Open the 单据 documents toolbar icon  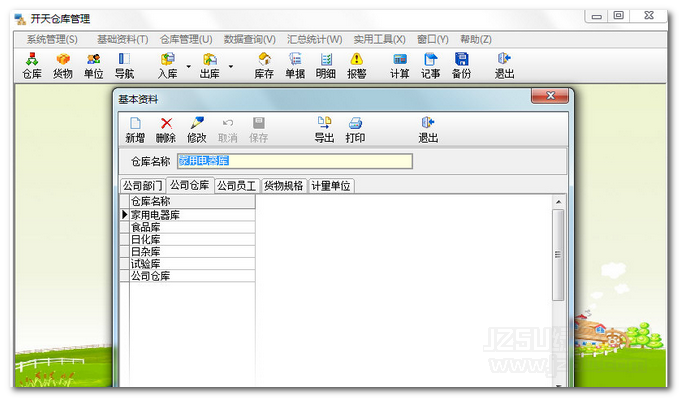(295, 65)
